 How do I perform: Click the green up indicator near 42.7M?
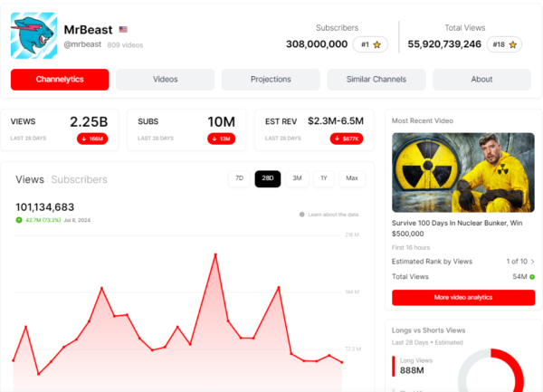coord(19,220)
